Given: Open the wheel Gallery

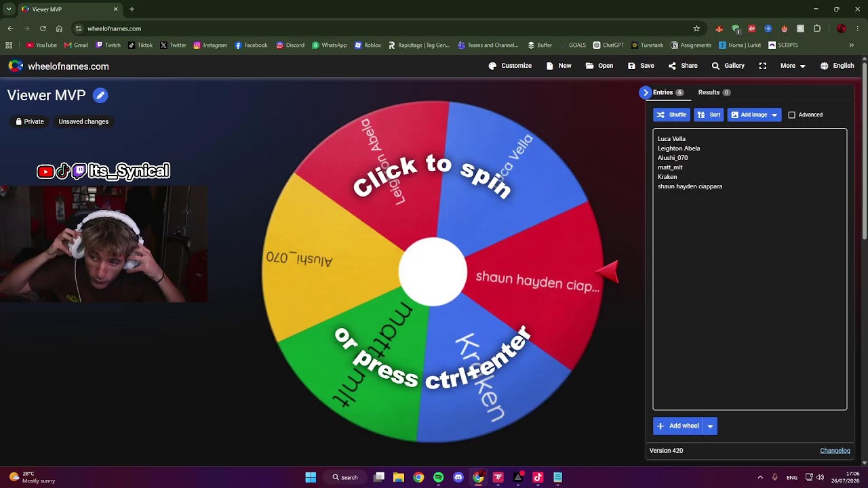Looking at the screenshot, I should tap(728, 66).
